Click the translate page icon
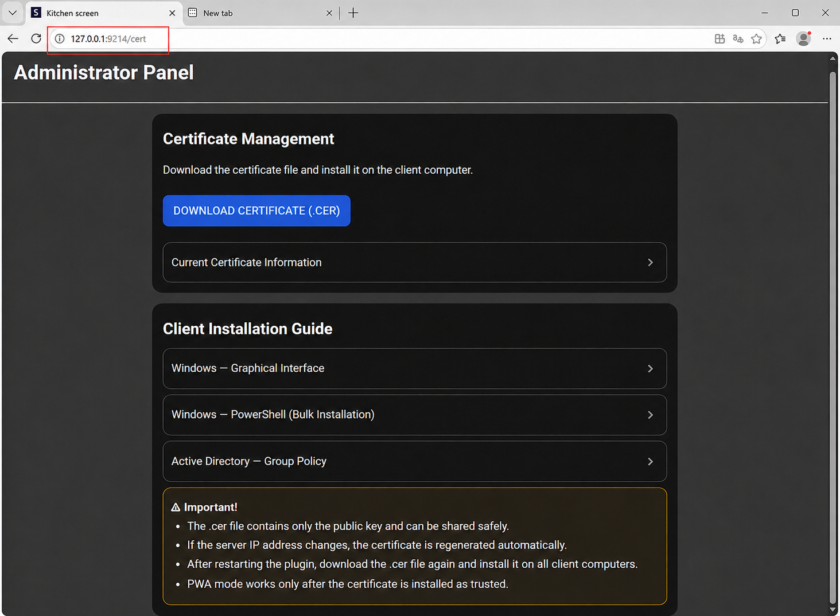840x616 pixels. (x=738, y=38)
